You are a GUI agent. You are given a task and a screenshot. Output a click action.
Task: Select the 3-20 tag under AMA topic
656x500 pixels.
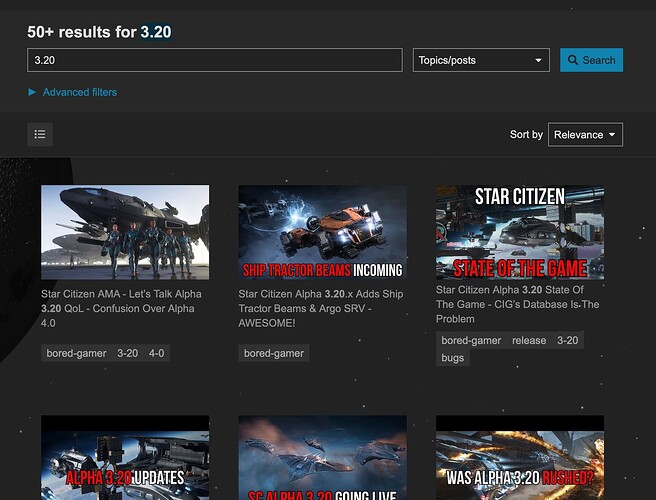(128, 353)
